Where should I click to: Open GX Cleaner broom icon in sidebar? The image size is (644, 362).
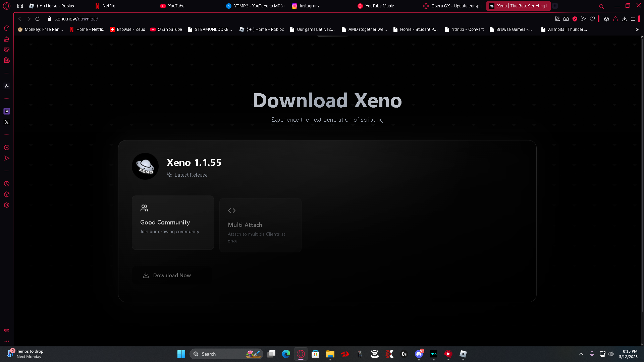coord(7,39)
